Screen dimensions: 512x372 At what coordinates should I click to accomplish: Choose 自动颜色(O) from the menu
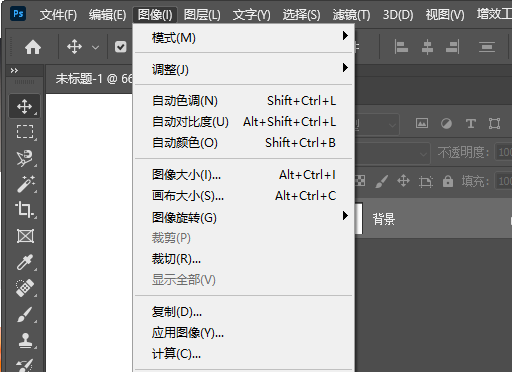pyautogui.click(x=244, y=143)
